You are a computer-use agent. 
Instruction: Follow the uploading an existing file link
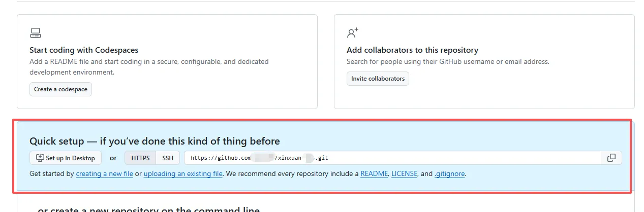click(183, 174)
